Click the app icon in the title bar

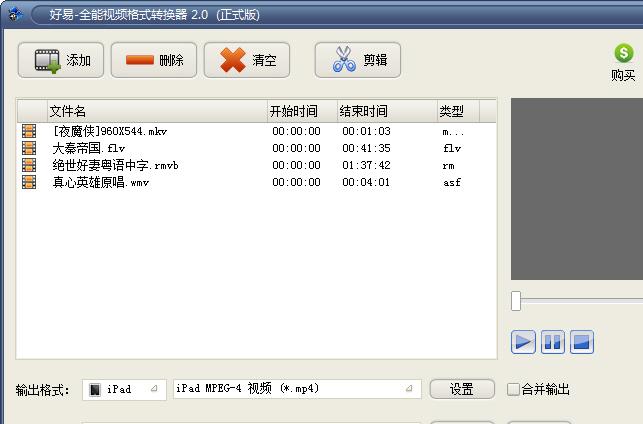tap(14, 14)
